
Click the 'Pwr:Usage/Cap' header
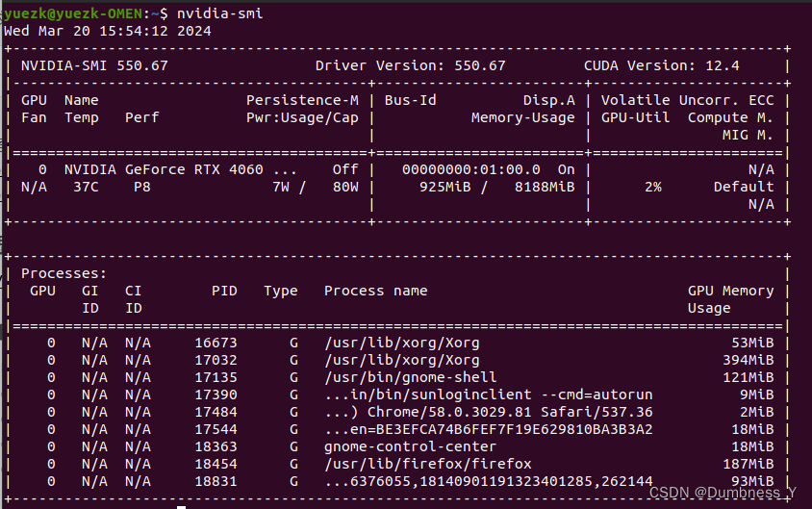tap(302, 118)
